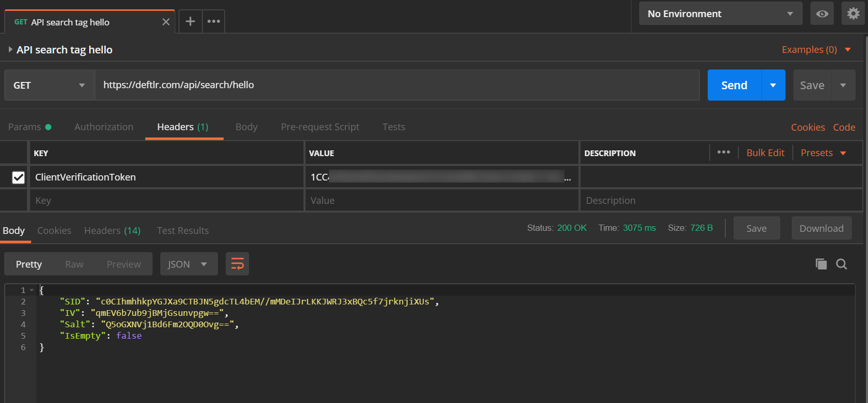Viewport: 868px width, 403px height.
Task: Switch to the Authorization tab
Action: click(x=104, y=127)
